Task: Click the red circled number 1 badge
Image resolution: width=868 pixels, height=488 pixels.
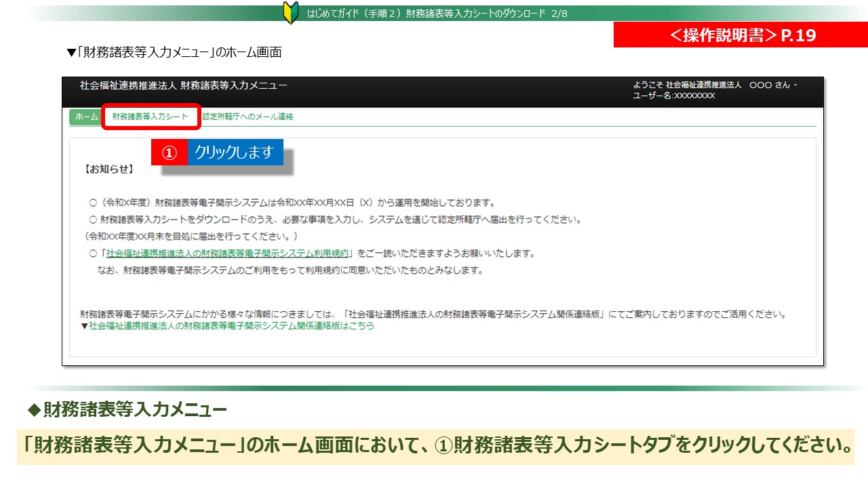Action: pos(169,153)
